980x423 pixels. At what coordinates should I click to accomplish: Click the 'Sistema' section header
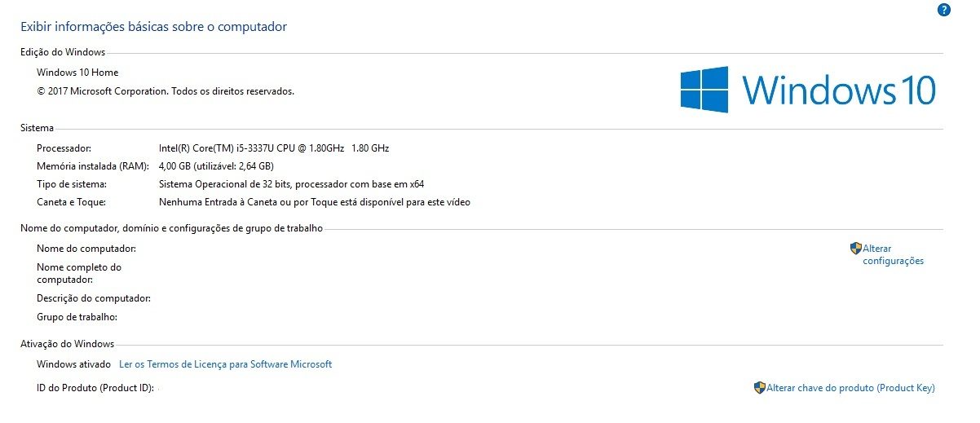point(37,128)
